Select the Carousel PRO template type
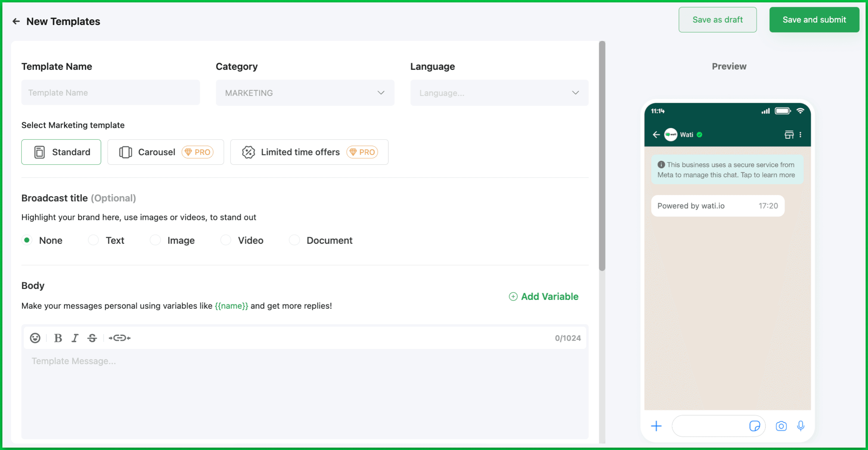 (165, 152)
